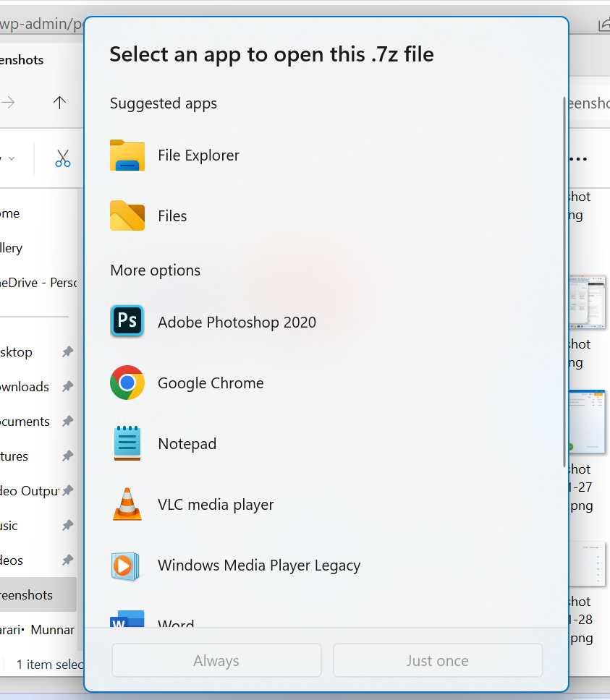610x700 pixels.
Task: Open OneDrive - Personal in sidebar
Action: 38,283
